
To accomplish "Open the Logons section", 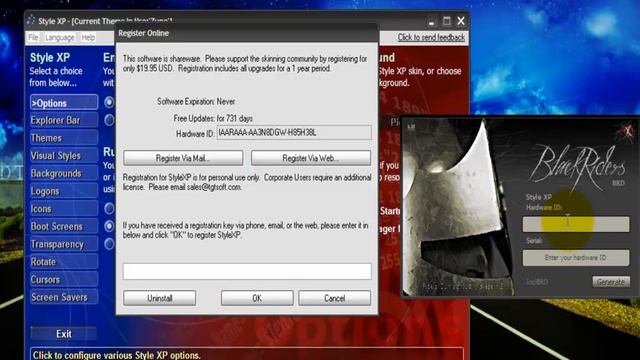I will [64, 191].
